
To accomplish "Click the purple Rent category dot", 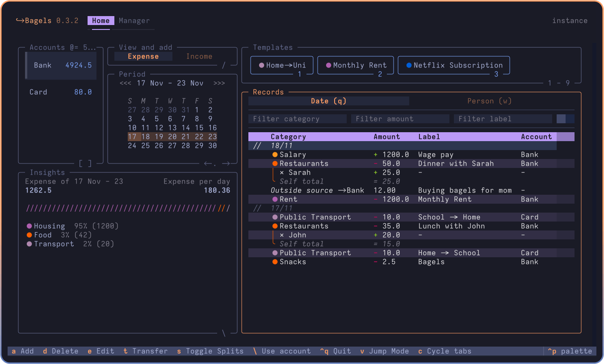I will (275, 199).
